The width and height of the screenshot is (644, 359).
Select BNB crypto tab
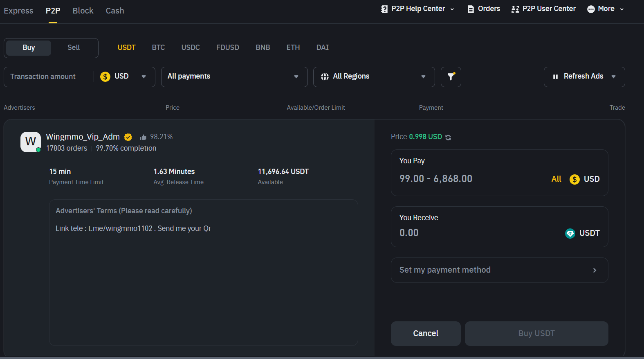tap(263, 47)
